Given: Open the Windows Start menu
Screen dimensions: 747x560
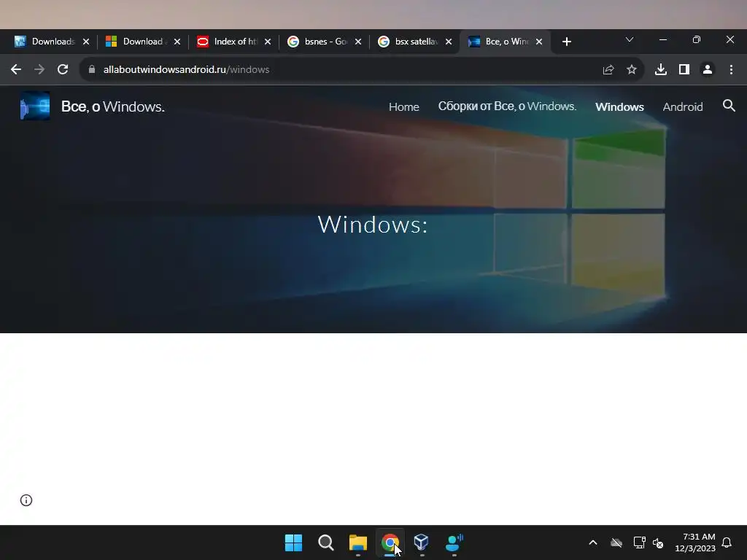Looking at the screenshot, I should 293,542.
